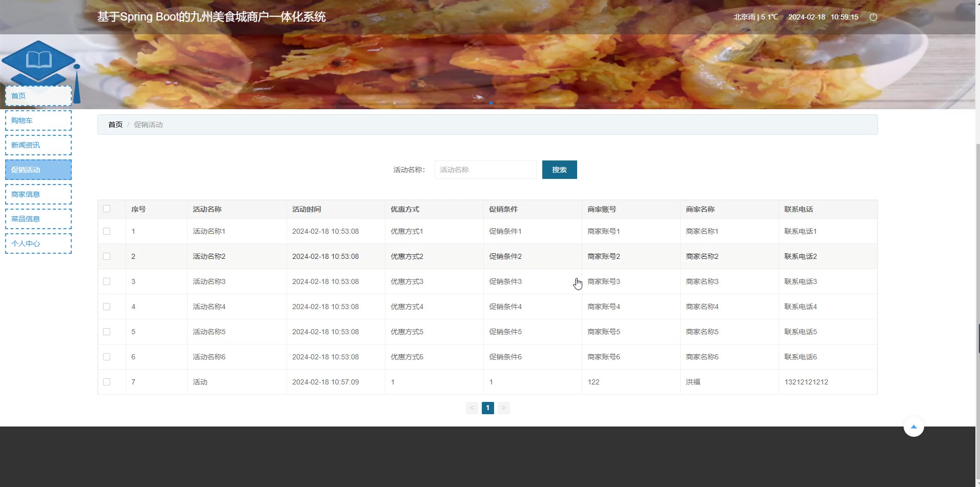Click the 首页 breadcrumb link
The height and width of the screenshot is (487, 980).
115,125
